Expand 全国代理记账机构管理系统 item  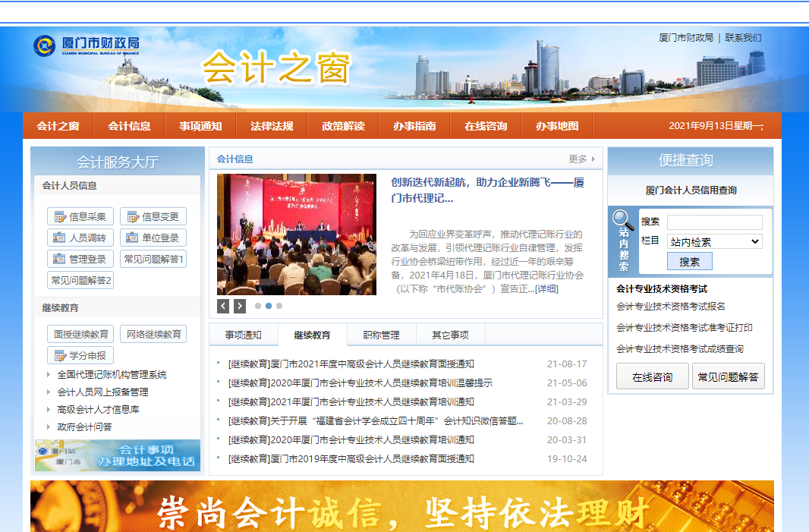[112, 375]
